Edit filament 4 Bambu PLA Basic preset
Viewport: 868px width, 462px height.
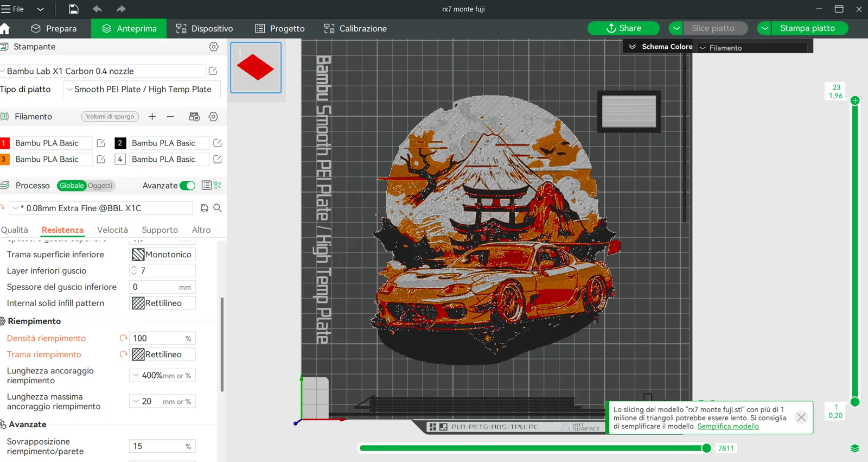coord(218,160)
